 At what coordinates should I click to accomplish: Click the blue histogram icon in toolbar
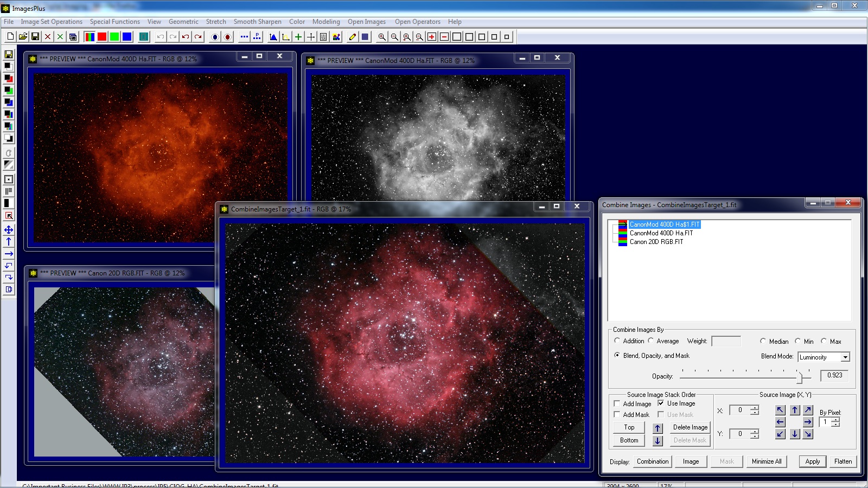[x=273, y=37]
